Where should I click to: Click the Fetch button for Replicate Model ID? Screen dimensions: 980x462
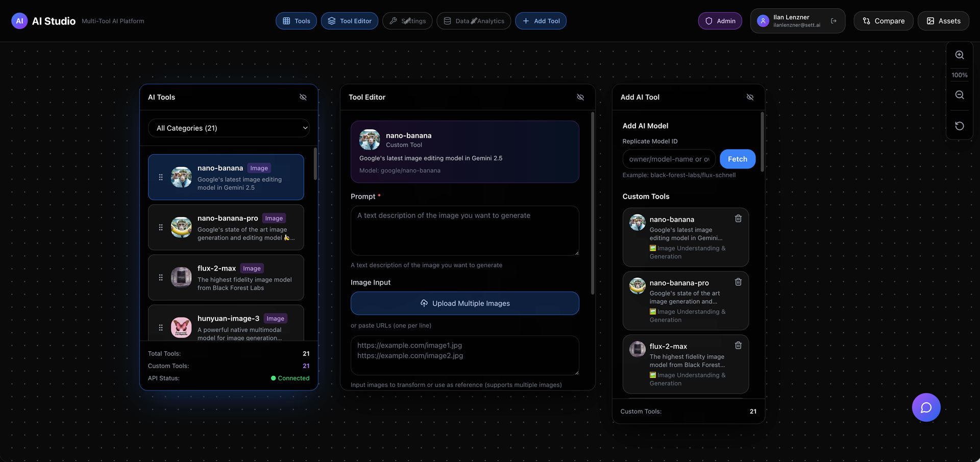[737, 159]
